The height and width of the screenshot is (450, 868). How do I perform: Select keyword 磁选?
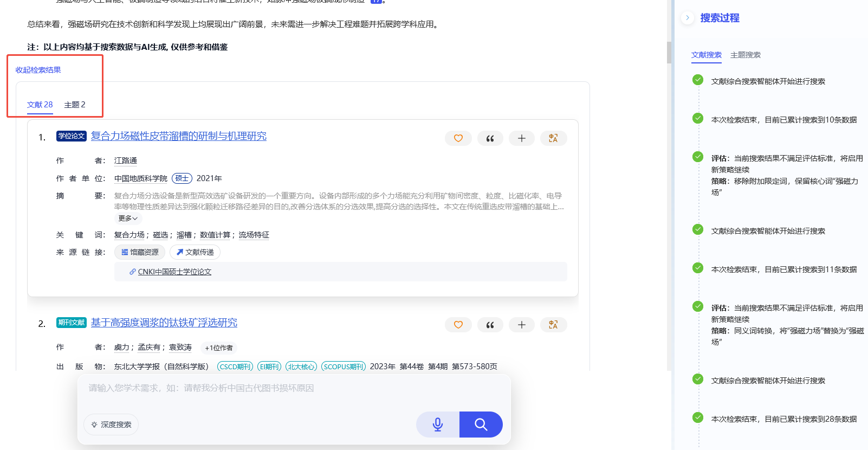160,235
